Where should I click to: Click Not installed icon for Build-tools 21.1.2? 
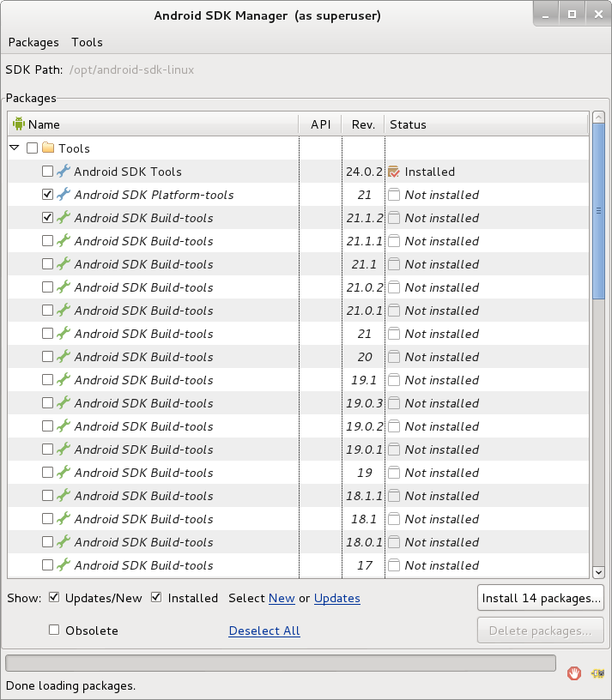pos(394,218)
